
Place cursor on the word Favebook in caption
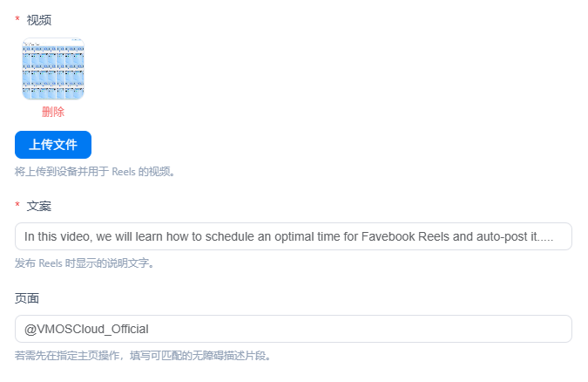pyautogui.click(x=389, y=236)
